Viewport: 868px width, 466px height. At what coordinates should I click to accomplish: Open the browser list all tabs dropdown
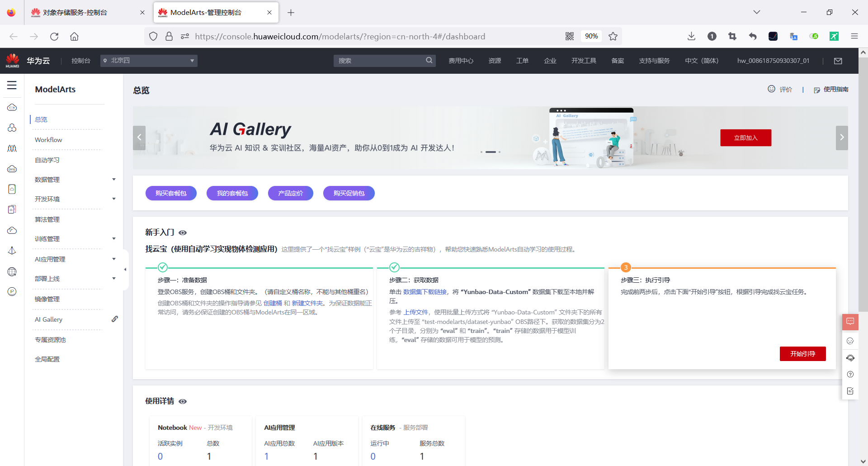(757, 12)
